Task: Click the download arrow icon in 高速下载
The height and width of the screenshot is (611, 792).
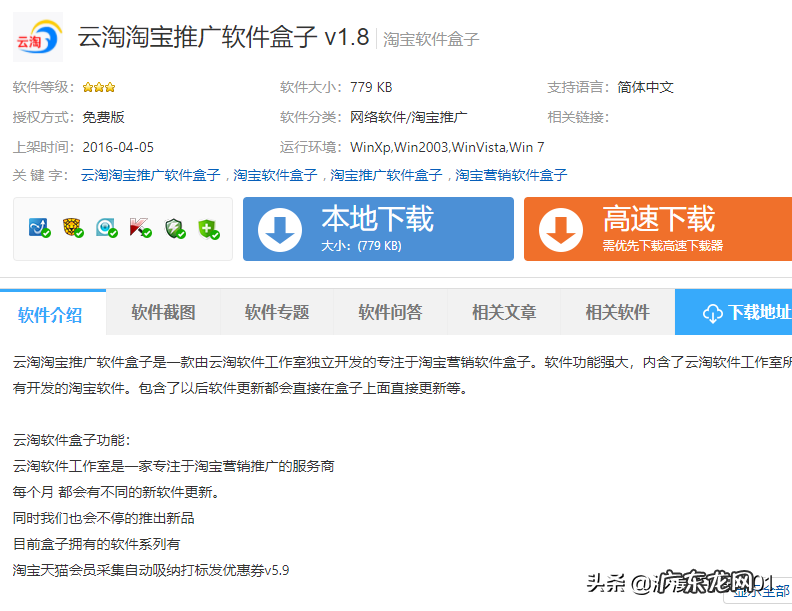Action: click(x=561, y=229)
